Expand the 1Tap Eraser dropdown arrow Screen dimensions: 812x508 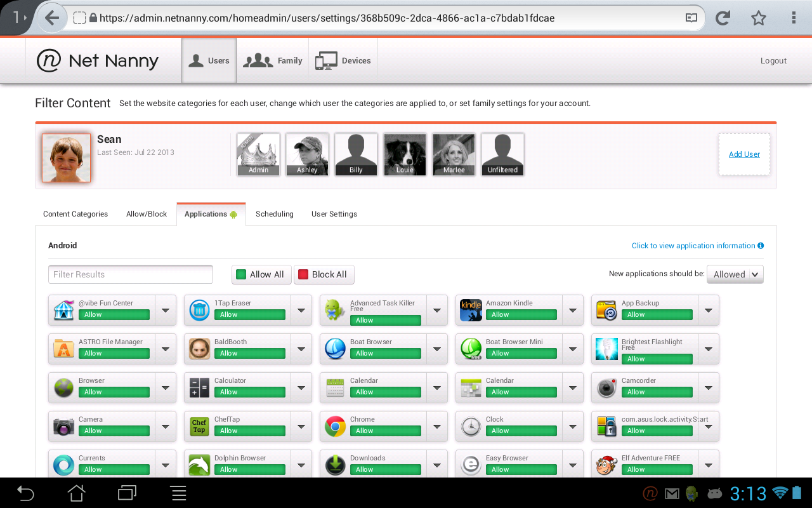[301, 311]
